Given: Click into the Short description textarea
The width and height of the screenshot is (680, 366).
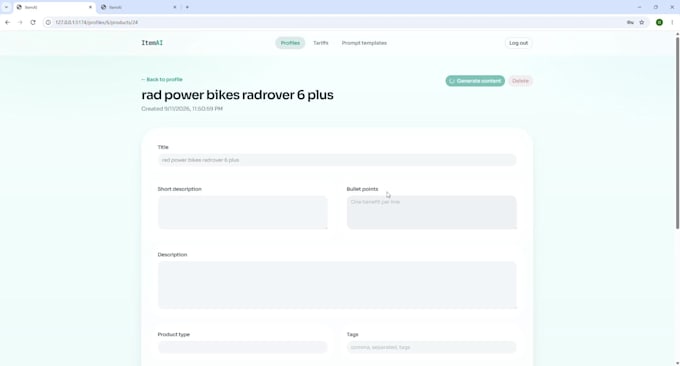Looking at the screenshot, I should coord(242,212).
